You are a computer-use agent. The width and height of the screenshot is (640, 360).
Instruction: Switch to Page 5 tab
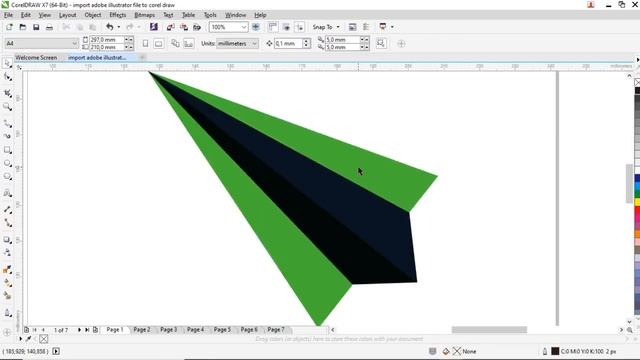click(222, 329)
